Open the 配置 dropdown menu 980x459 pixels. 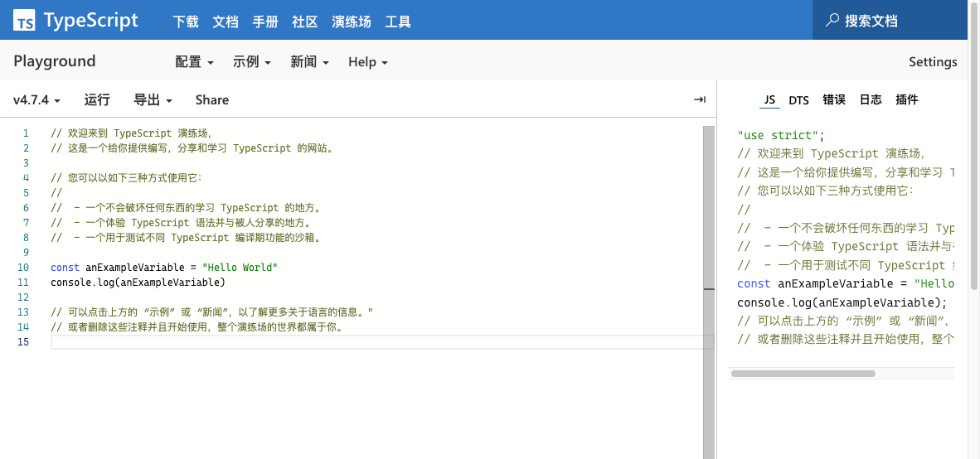(194, 62)
